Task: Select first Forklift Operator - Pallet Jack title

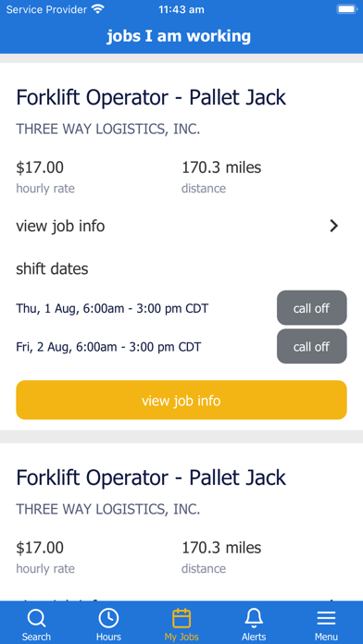Action: [151, 98]
